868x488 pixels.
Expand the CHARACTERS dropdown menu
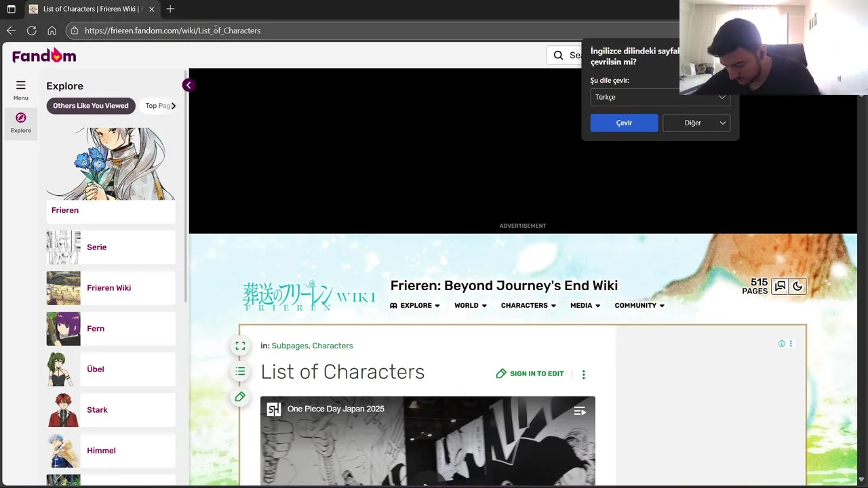coord(528,306)
